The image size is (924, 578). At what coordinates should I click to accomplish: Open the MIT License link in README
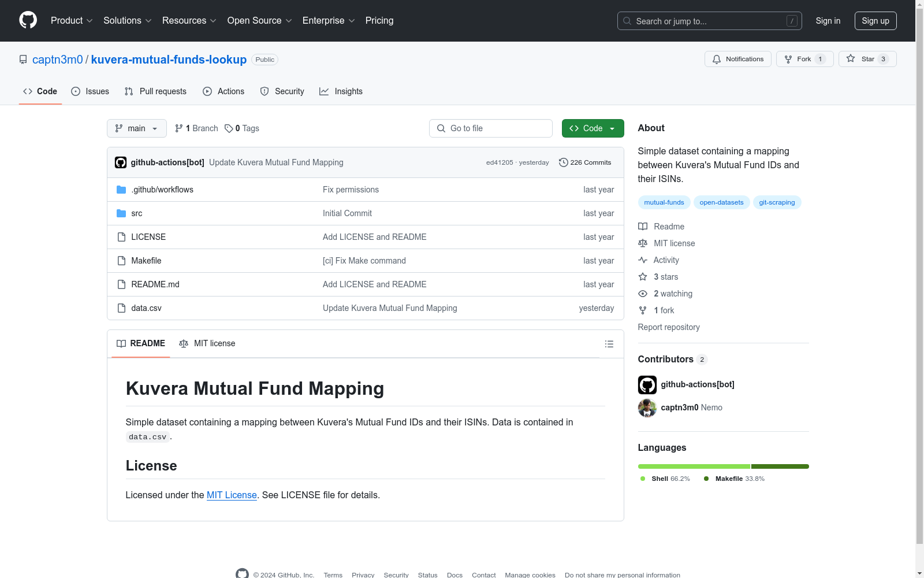pyautogui.click(x=232, y=495)
